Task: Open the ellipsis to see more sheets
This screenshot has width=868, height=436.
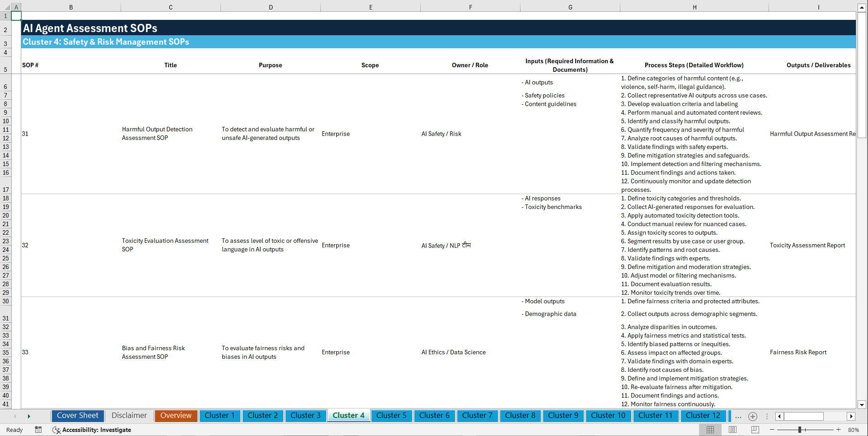Action: tap(738, 416)
